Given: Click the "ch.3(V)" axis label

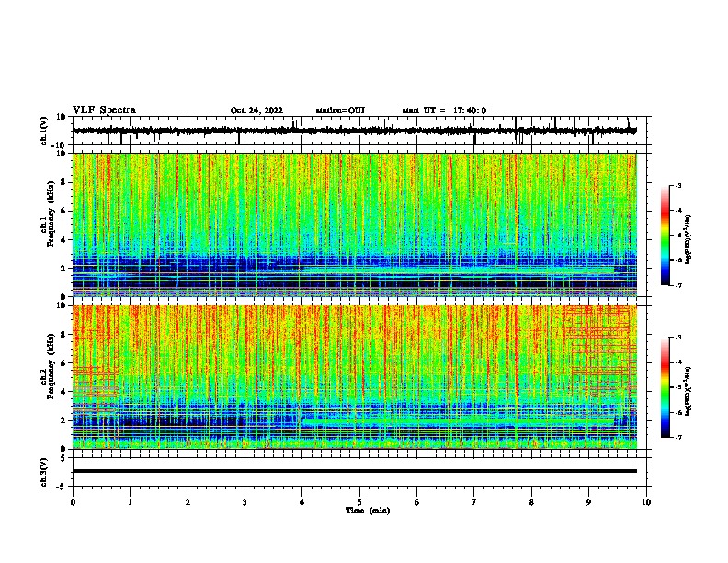Looking at the screenshot, I should coord(44,472).
